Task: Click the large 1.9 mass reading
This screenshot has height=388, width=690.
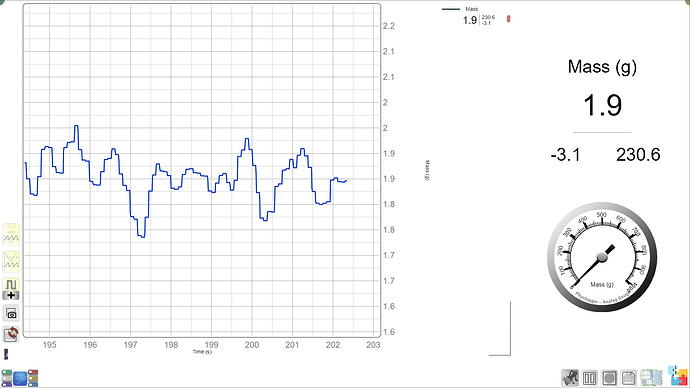Action: click(x=602, y=106)
